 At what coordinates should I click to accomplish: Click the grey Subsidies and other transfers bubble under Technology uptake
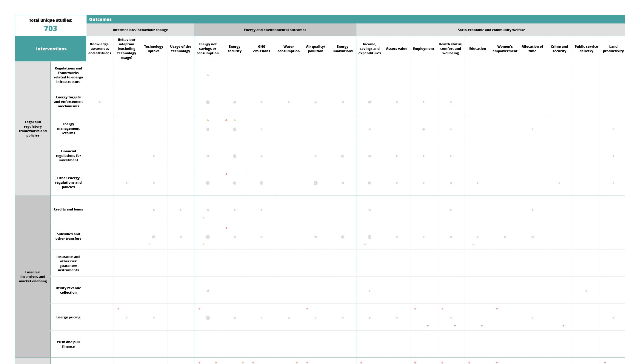point(154,237)
